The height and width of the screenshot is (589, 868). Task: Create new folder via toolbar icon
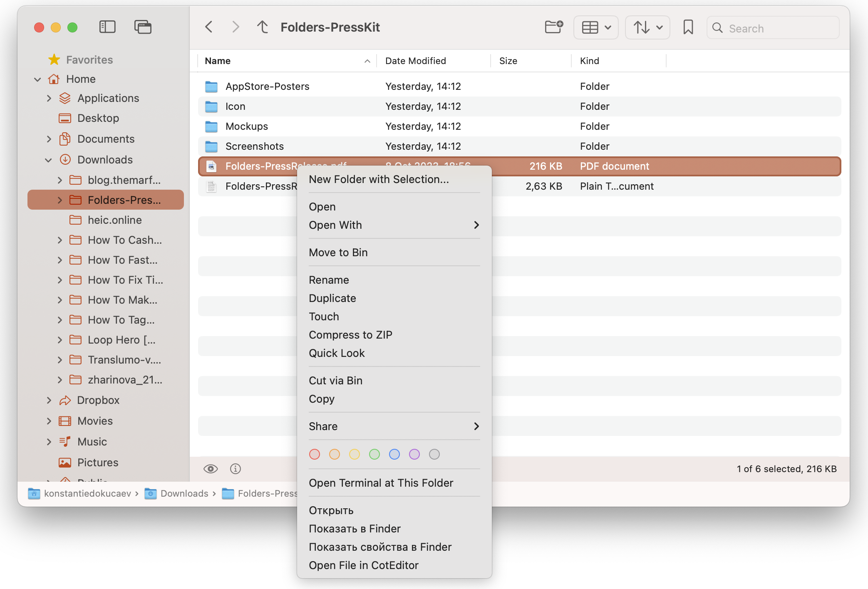click(554, 27)
